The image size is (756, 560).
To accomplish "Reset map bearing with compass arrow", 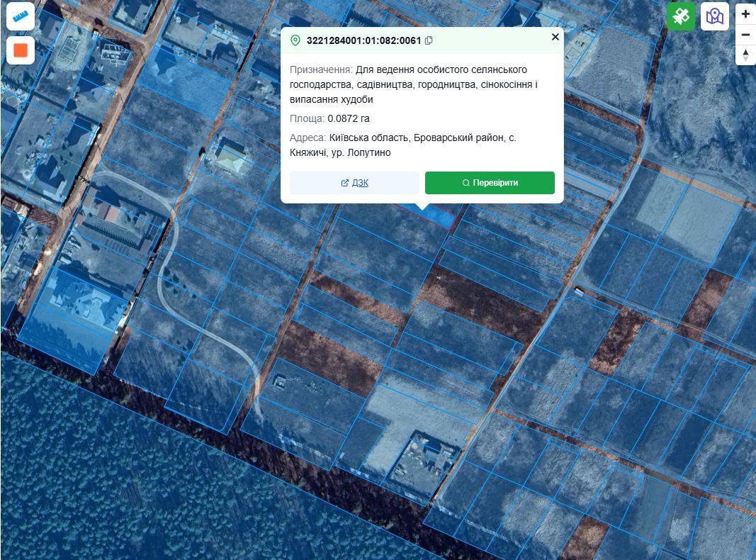I will pos(745,55).
